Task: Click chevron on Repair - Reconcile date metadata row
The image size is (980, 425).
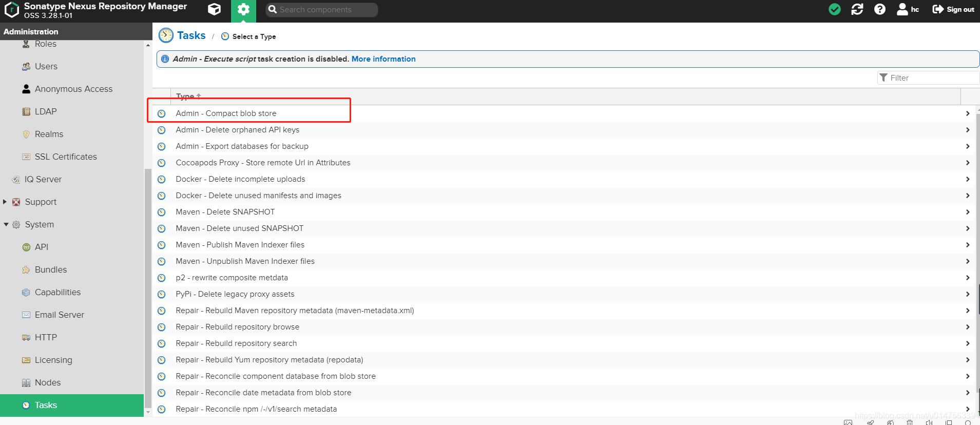Action: 968,393
